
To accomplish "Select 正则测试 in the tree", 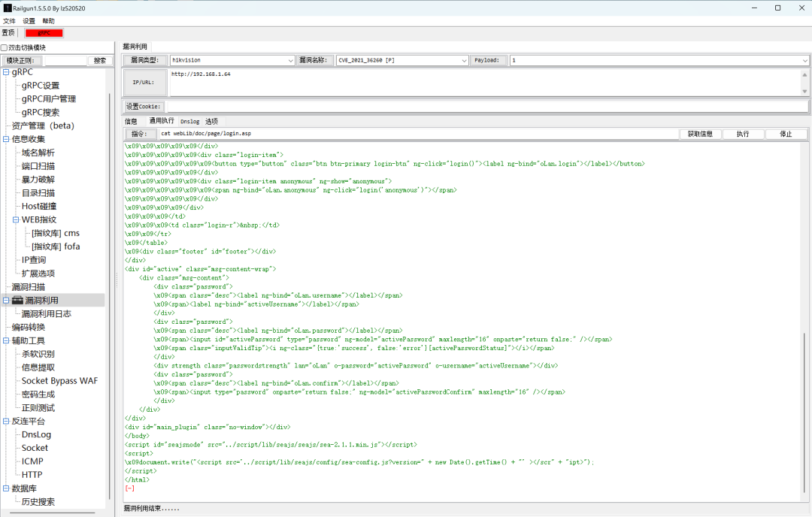I will [x=38, y=408].
